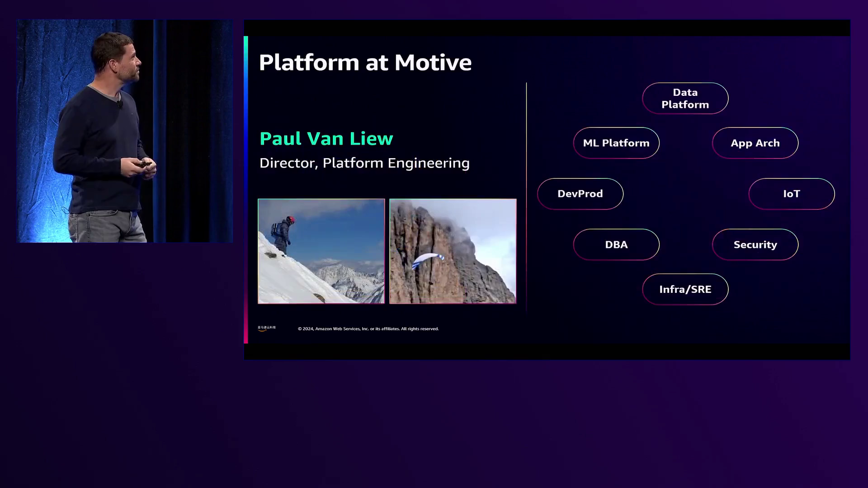The height and width of the screenshot is (488, 868).
Task: Click the Amazon logo in slide footer
Action: pyautogui.click(x=266, y=328)
